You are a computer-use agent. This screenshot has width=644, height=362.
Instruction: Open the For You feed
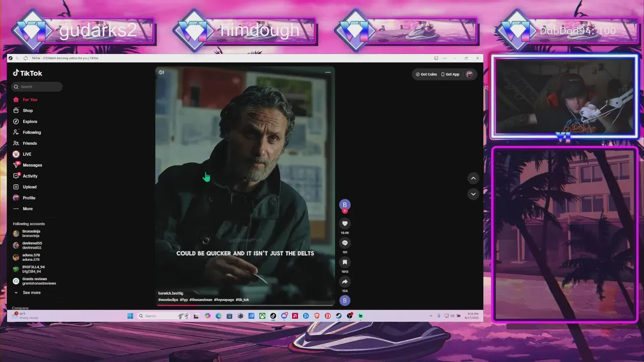pyautogui.click(x=25, y=100)
